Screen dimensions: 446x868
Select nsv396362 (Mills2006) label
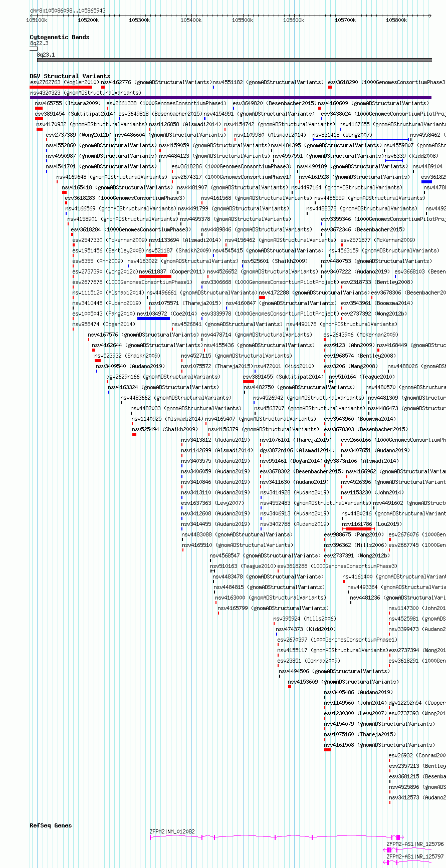(355, 545)
